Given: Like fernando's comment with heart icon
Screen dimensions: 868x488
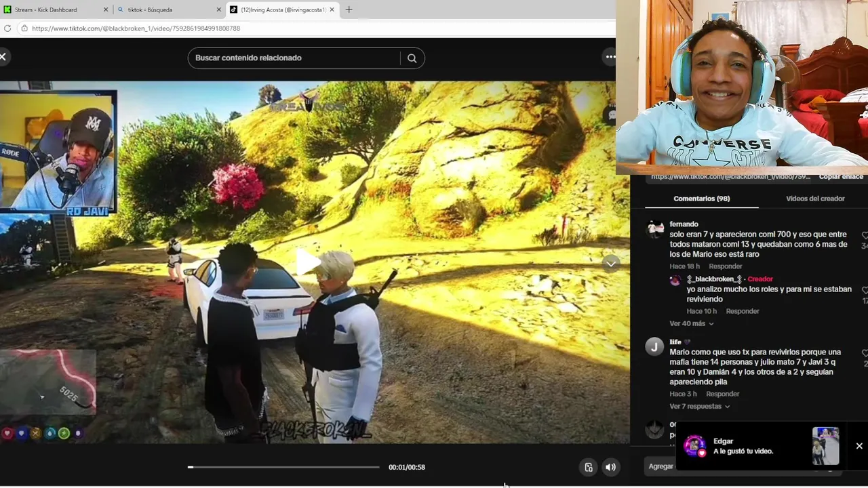Looking at the screenshot, I should (x=865, y=235).
